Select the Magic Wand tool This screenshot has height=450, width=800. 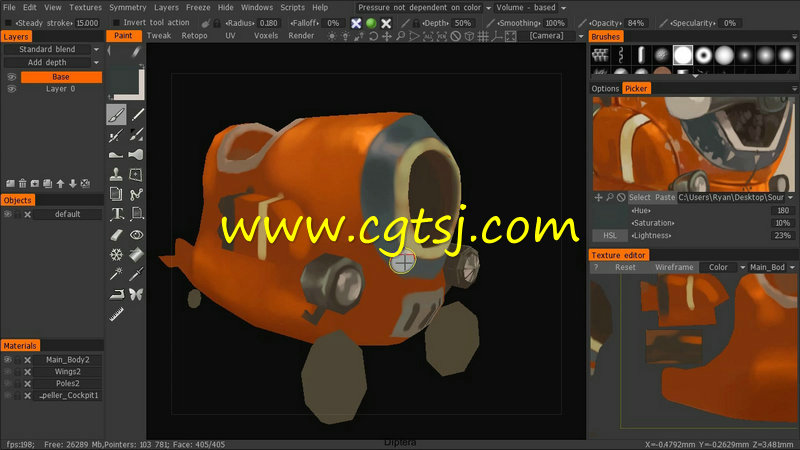pos(116,274)
